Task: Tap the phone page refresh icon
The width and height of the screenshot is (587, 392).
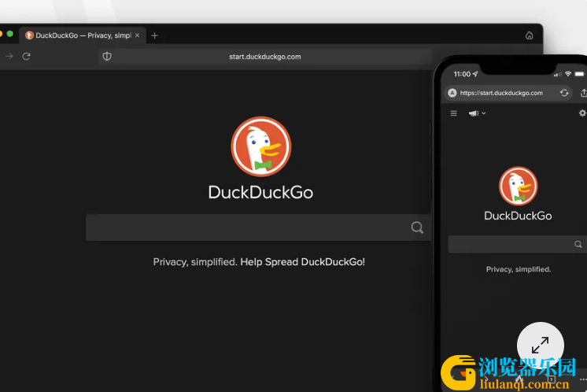Action: click(564, 93)
